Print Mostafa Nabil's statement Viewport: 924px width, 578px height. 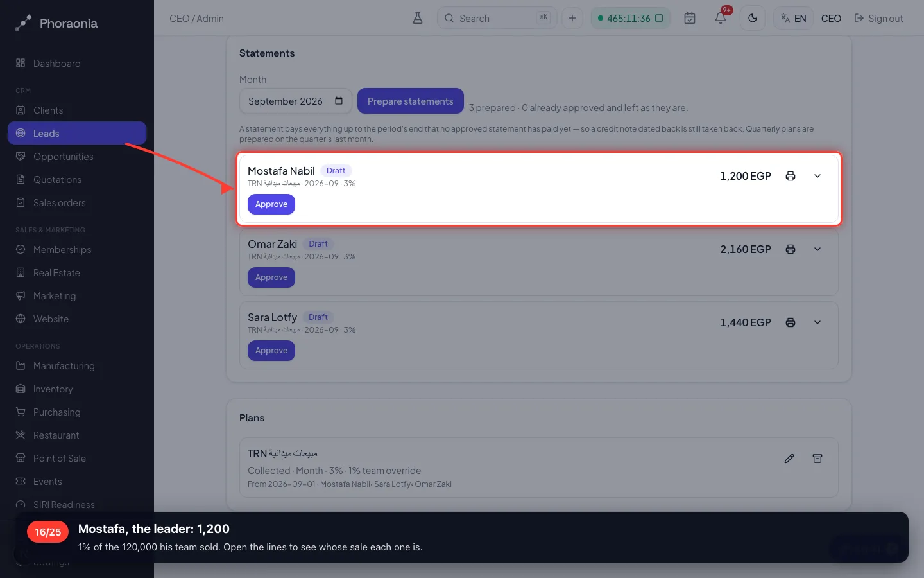pyautogui.click(x=791, y=176)
